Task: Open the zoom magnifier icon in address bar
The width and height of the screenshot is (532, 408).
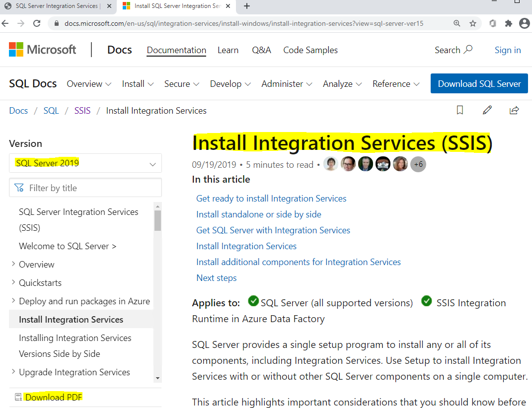Action: 457,23
